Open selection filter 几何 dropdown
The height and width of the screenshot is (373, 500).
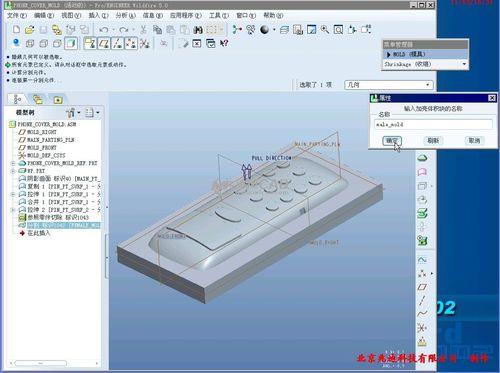389,85
